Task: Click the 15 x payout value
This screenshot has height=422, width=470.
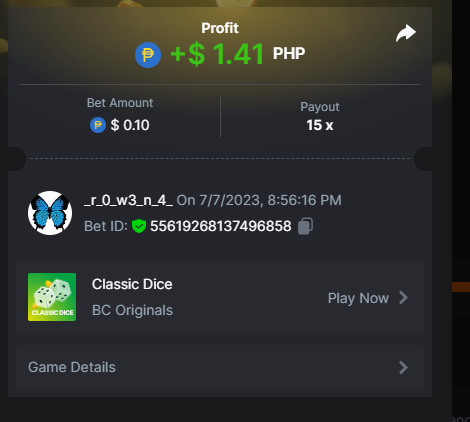Action: pyautogui.click(x=320, y=125)
